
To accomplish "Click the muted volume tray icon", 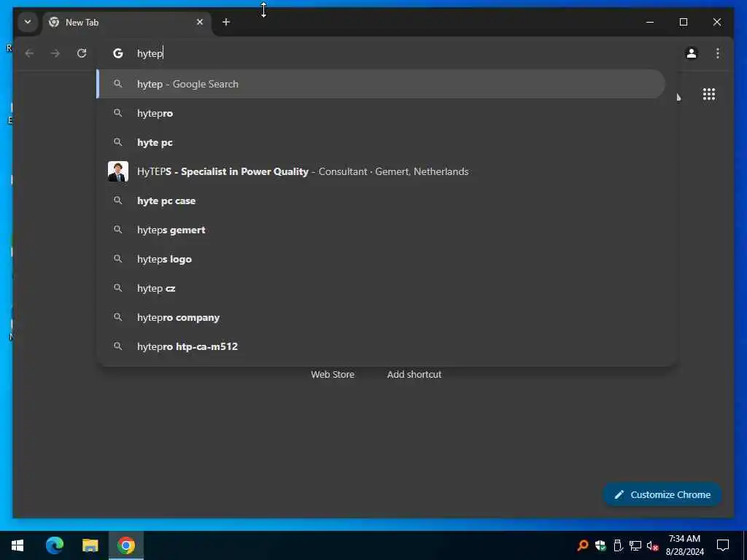I will 653,545.
